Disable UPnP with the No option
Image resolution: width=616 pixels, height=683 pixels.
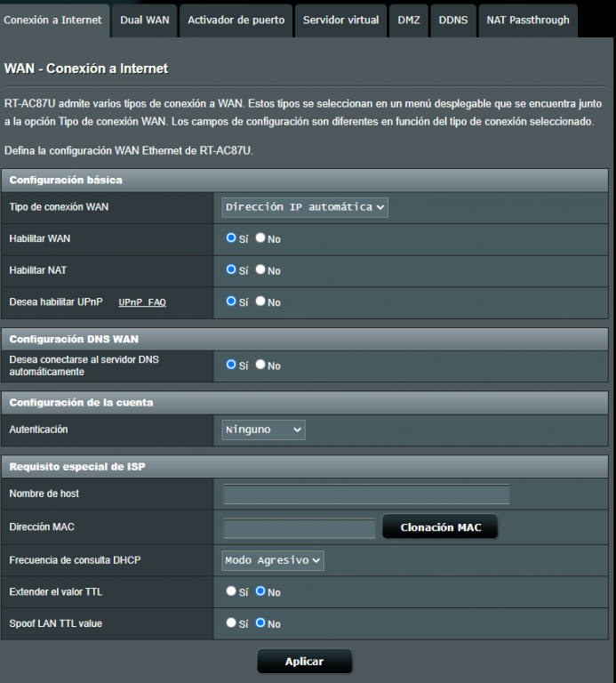click(260, 301)
